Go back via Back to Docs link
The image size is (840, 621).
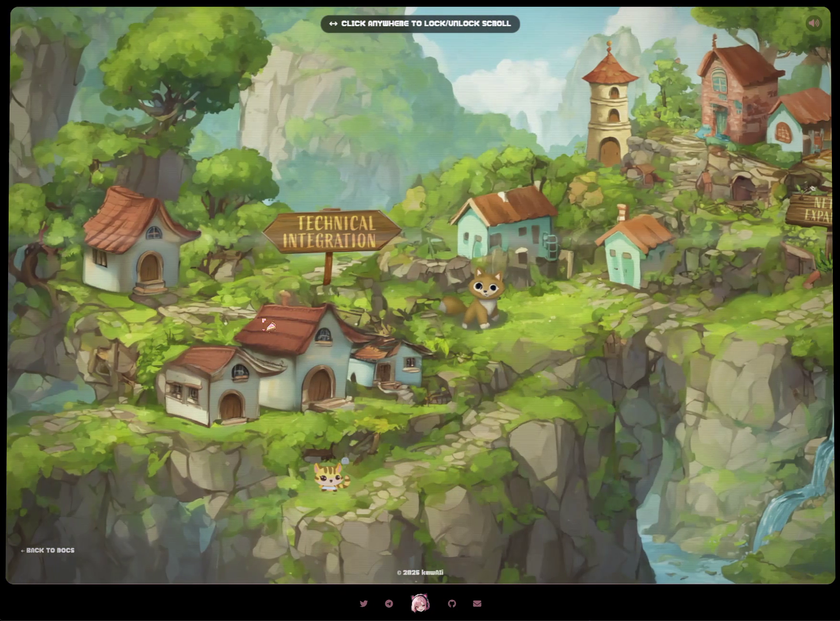click(x=48, y=550)
